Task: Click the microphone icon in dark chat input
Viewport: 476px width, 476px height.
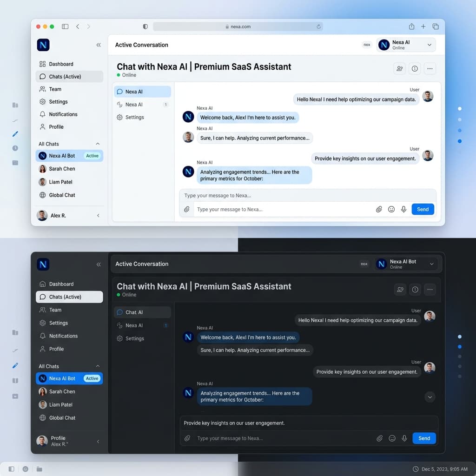Action: coord(404,438)
